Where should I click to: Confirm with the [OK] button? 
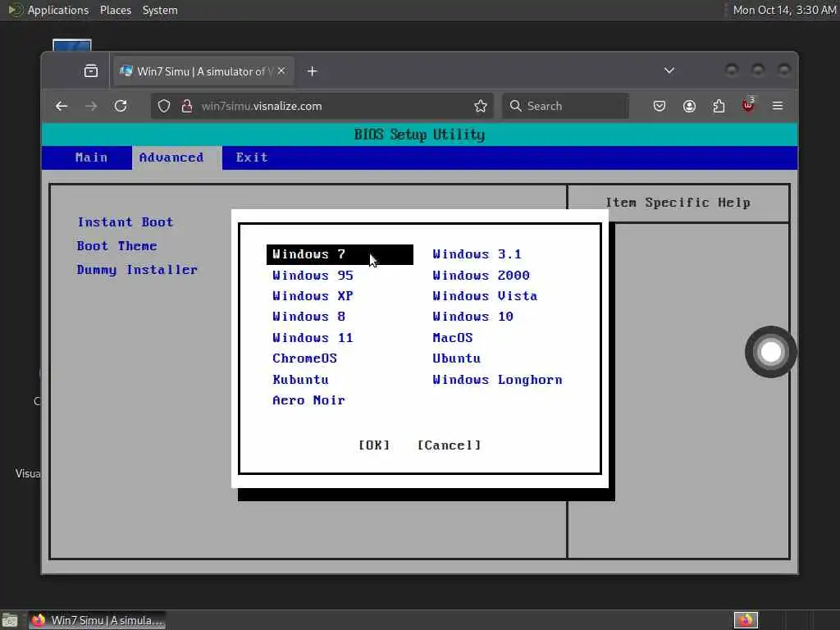click(374, 445)
